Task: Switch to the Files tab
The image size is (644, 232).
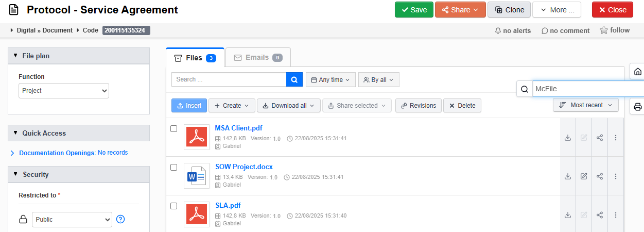Action: [x=195, y=58]
